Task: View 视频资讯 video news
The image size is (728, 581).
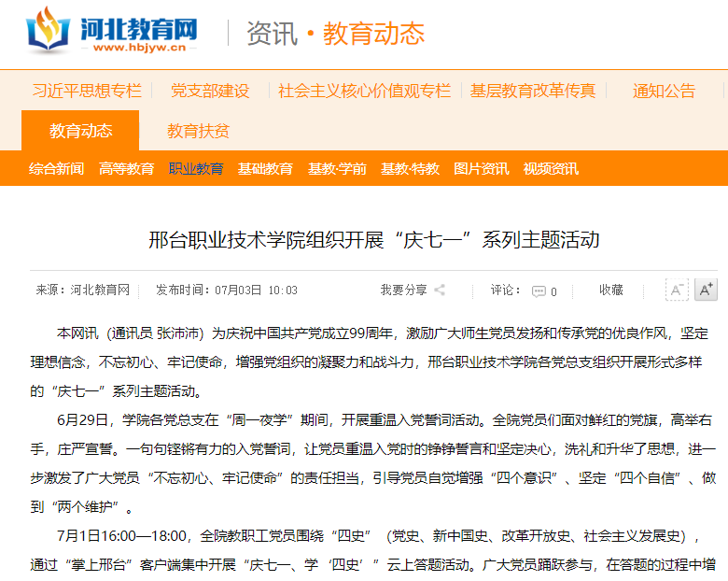Action: coord(551,169)
